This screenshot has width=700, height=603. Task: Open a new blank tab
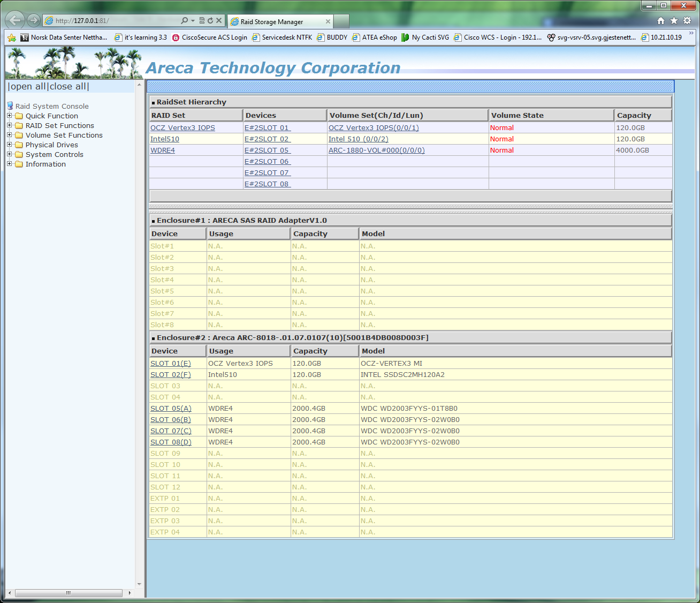(341, 21)
